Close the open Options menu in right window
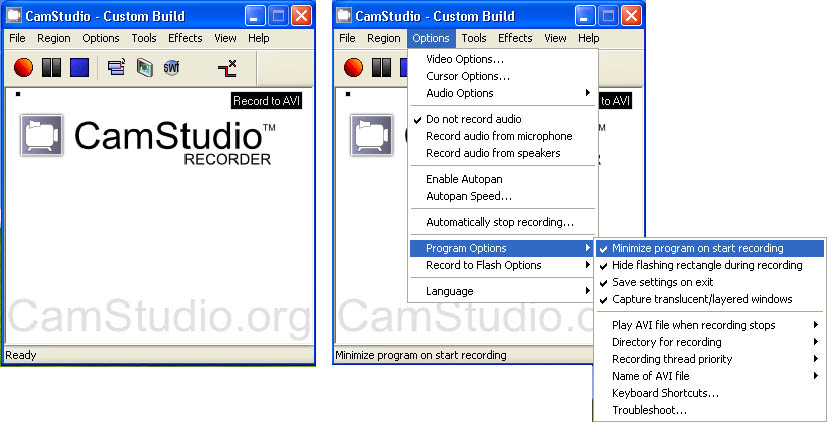 click(x=431, y=38)
